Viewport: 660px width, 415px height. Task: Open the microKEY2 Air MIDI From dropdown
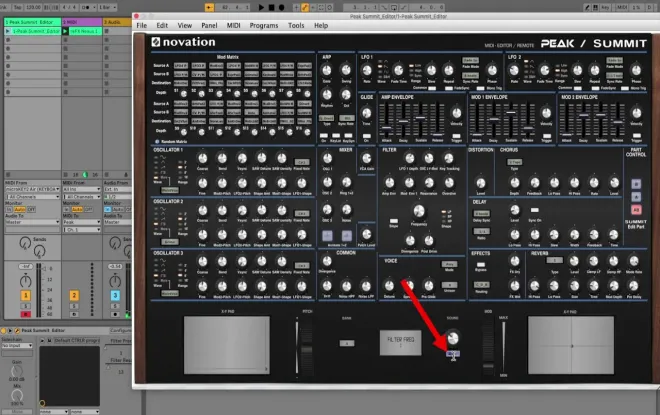click(x=32, y=189)
